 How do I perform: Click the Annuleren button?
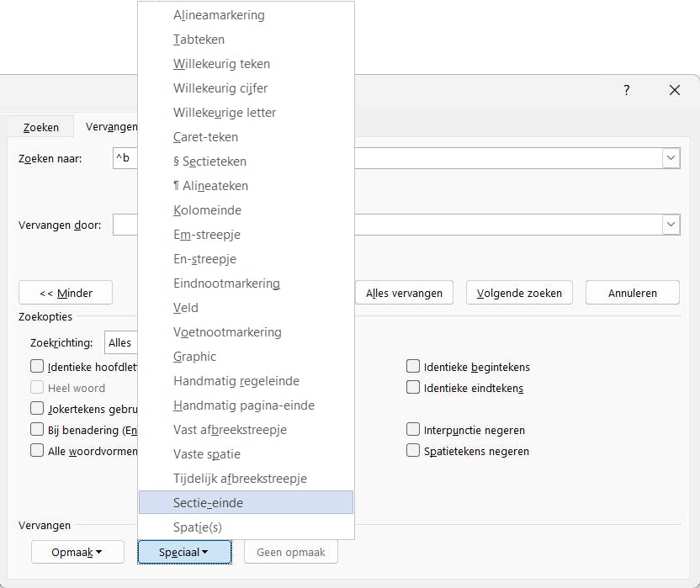(x=632, y=293)
